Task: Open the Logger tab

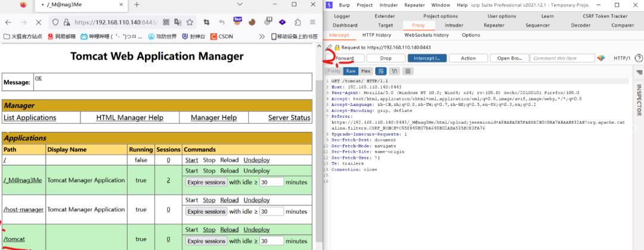Action: [x=342, y=16]
